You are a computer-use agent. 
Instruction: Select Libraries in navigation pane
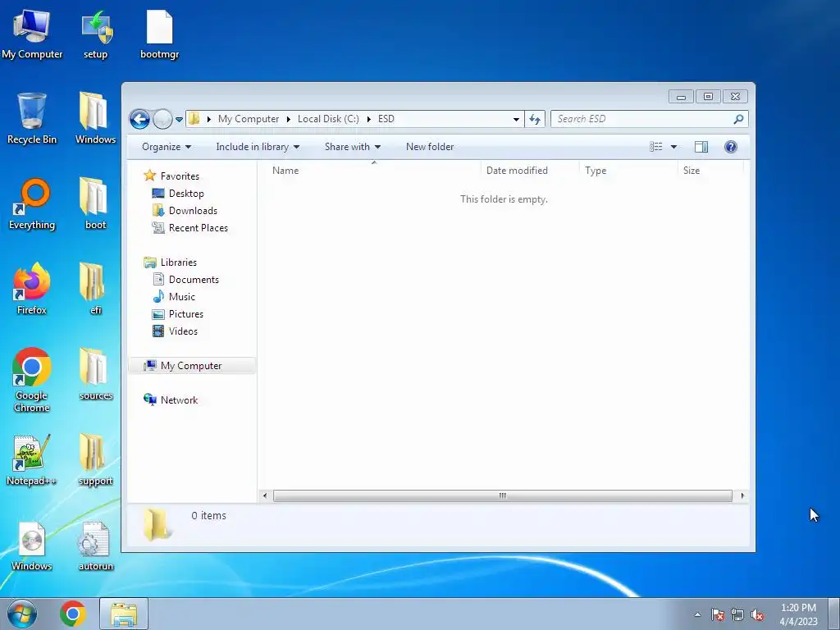pyautogui.click(x=178, y=262)
